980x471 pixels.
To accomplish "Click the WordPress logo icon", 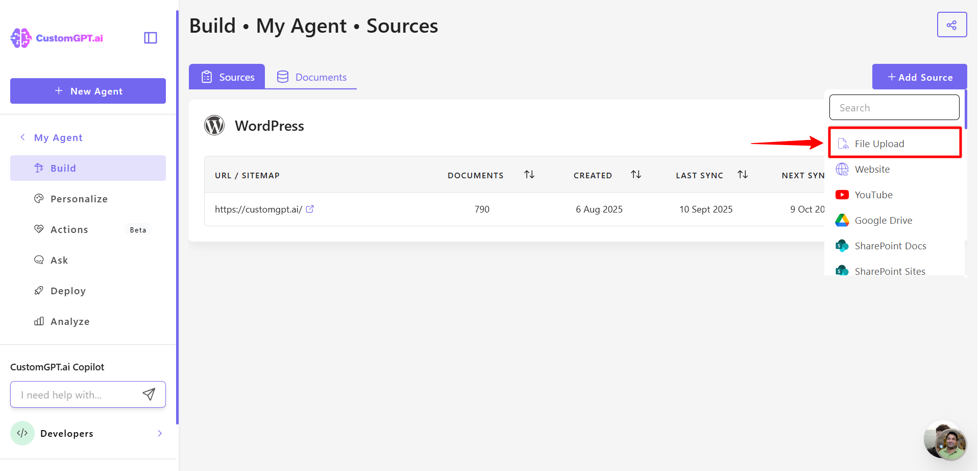I will coord(214,125).
